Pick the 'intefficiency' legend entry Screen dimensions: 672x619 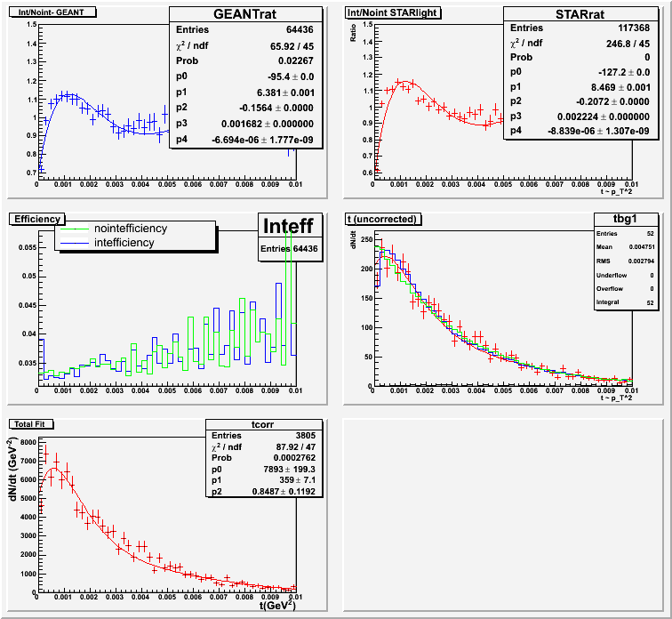click(124, 242)
